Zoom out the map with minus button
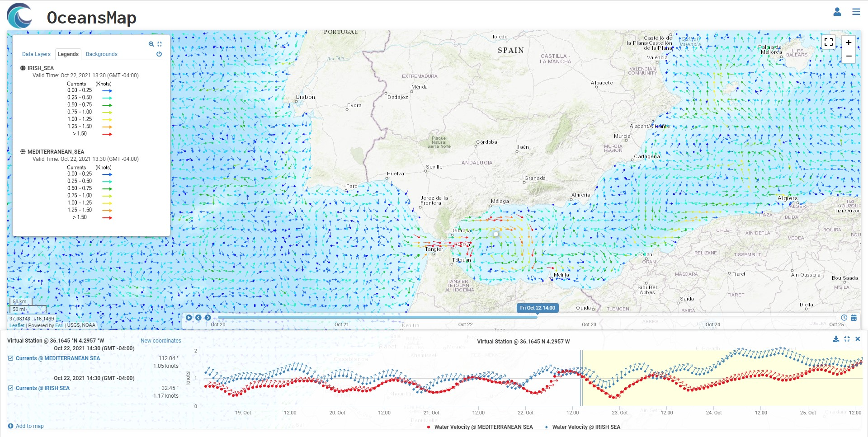The width and height of the screenshot is (868, 437). (x=849, y=56)
